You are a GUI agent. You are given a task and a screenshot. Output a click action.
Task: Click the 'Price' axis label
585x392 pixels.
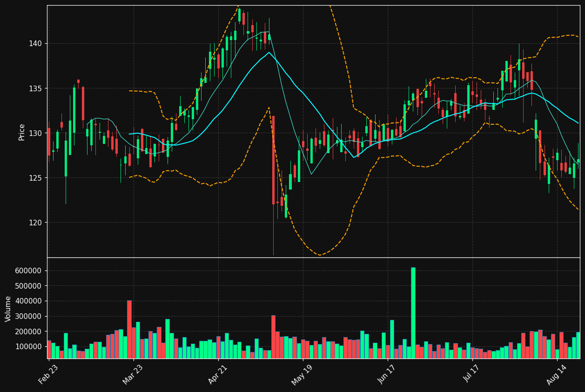click(22, 132)
